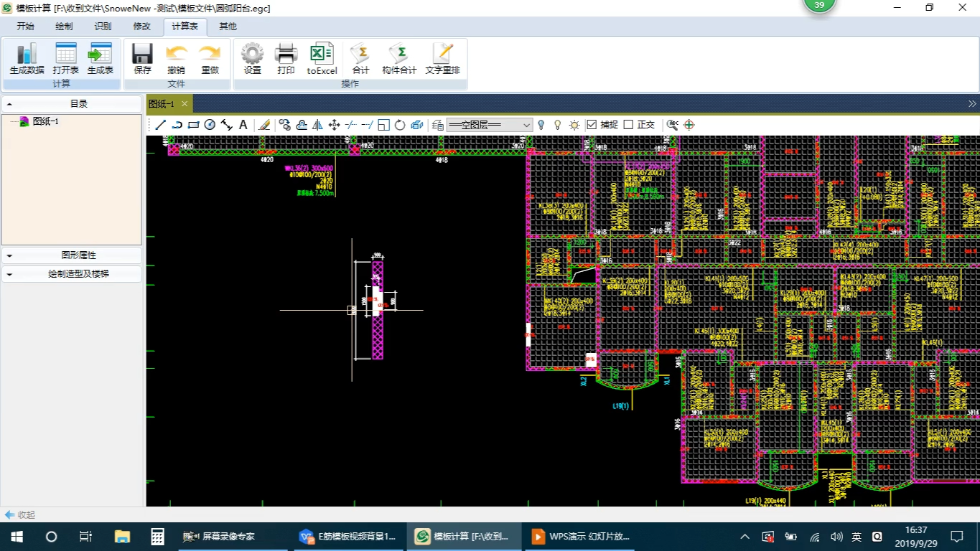Toggle the 正交 ortho checkbox
This screenshot has height=551, width=980.
628,125
